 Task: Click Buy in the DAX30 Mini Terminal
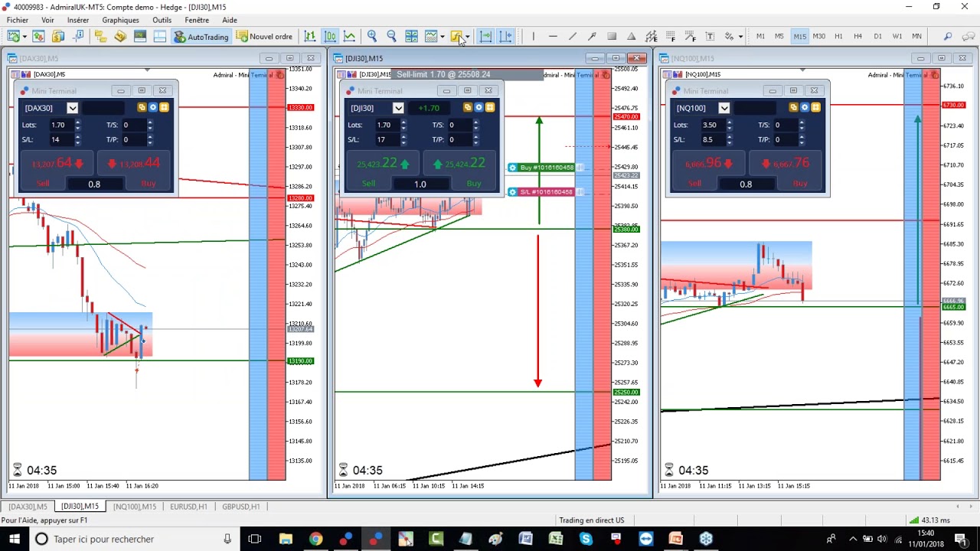coord(149,184)
